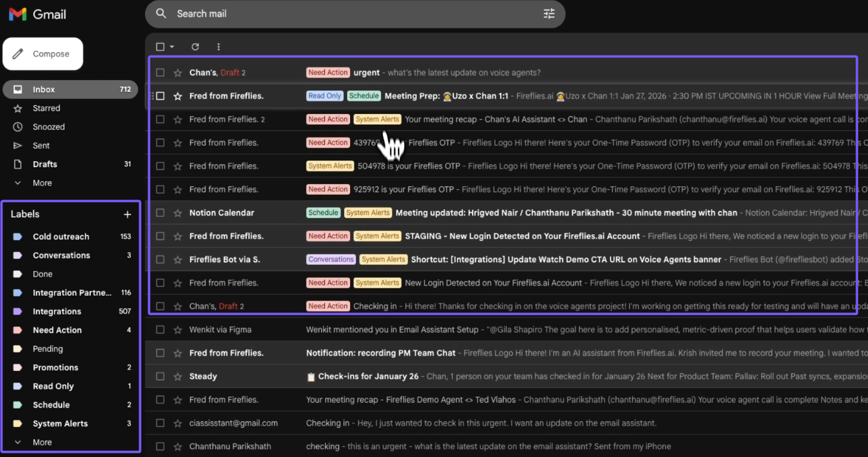Click the search magnifier icon
868x457 pixels.
point(161,14)
